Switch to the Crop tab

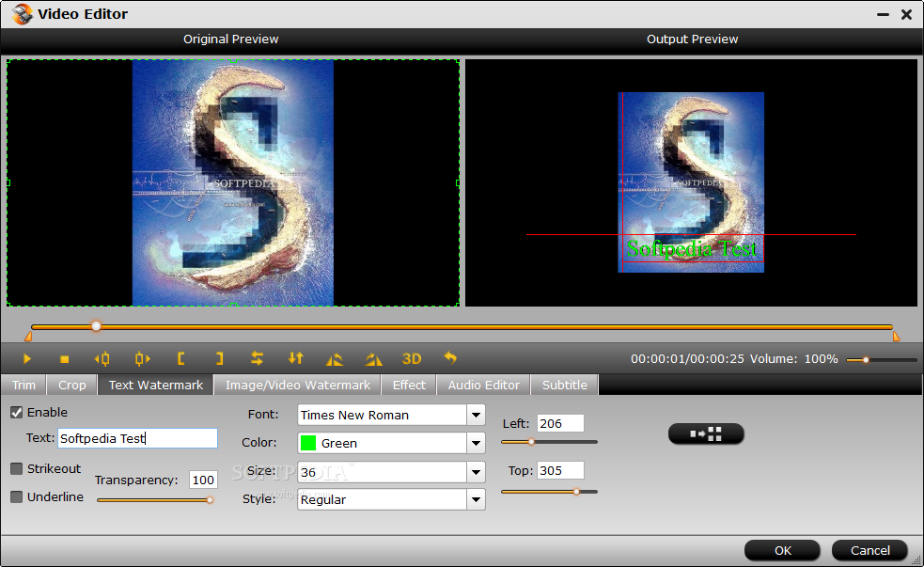click(71, 385)
